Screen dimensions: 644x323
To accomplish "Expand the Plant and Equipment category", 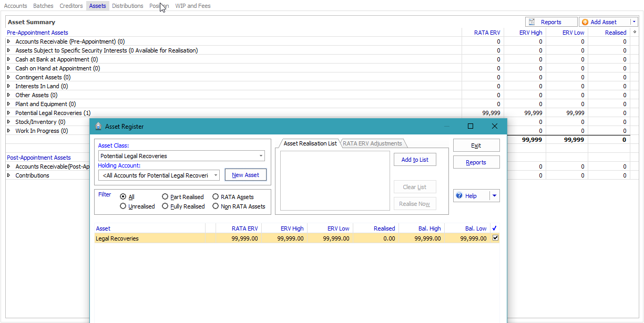I will pos(8,104).
